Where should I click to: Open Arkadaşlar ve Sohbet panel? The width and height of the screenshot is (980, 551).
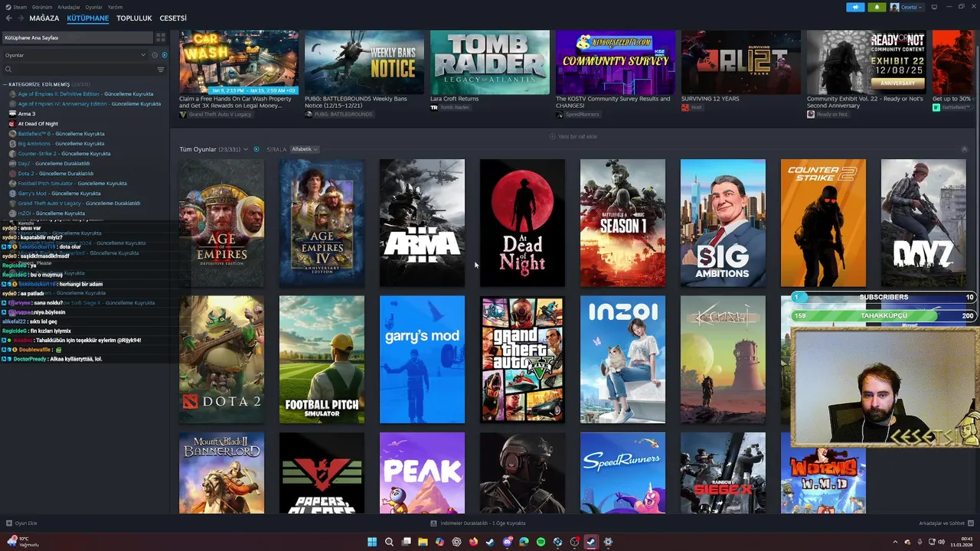pyautogui.click(x=946, y=523)
